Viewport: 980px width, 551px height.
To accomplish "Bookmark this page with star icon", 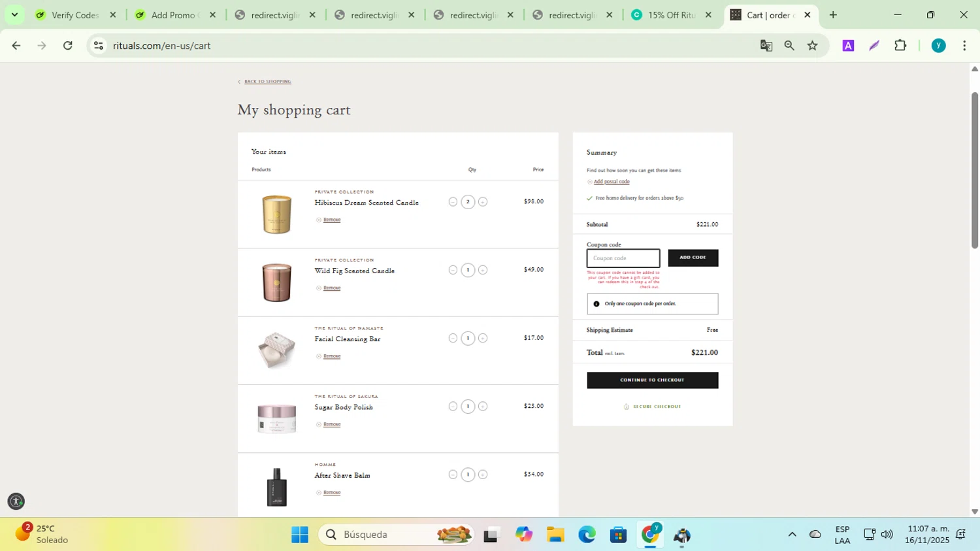I will coord(812,45).
